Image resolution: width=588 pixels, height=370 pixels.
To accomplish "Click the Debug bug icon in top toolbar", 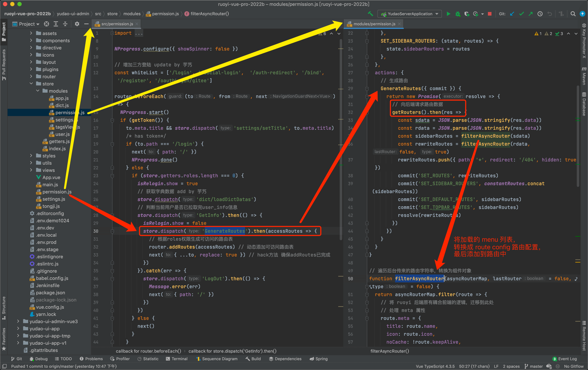I will click(x=457, y=14).
